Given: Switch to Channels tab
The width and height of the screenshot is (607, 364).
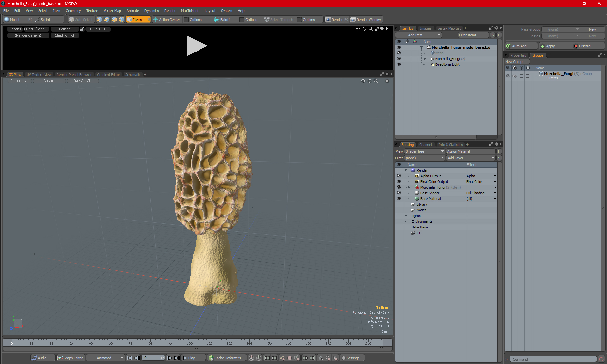Looking at the screenshot, I should coord(426,145).
